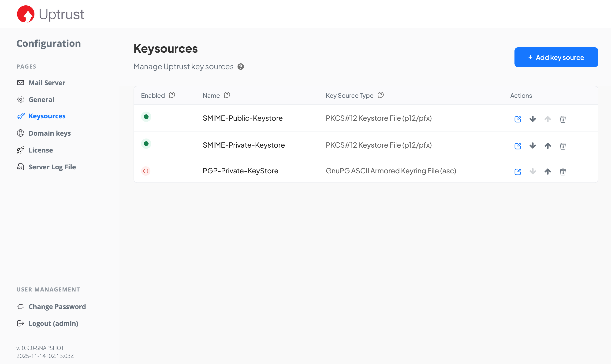Open the Server Log File page

point(52,167)
